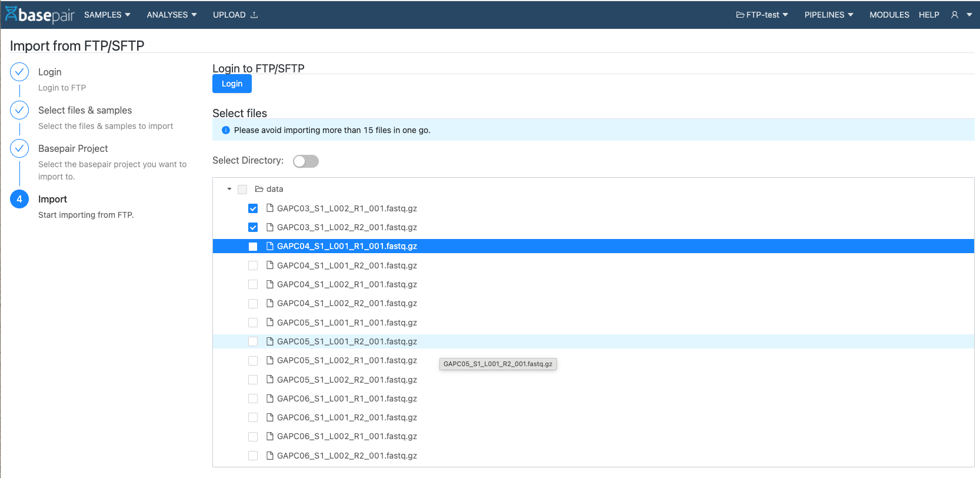The width and height of the screenshot is (980, 478).
Task: Click the info icon in the notice
Action: pos(226,130)
